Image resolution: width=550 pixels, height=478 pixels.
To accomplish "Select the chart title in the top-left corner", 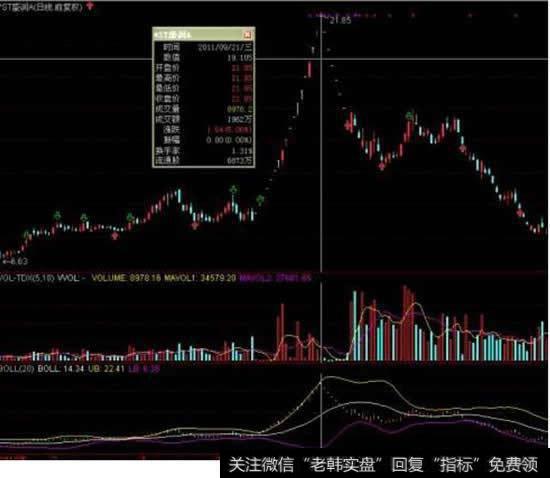I will [x=41, y=7].
